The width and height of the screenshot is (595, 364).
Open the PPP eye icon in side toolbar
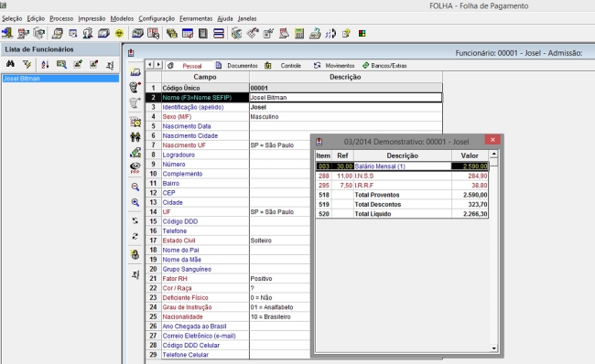[x=135, y=167]
